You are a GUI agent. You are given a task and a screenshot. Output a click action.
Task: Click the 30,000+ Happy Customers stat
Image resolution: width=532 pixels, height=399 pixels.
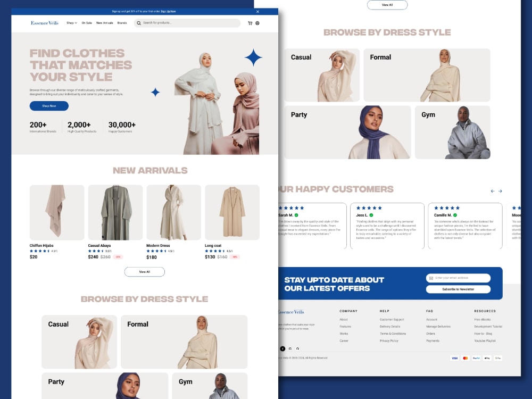click(x=122, y=127)
